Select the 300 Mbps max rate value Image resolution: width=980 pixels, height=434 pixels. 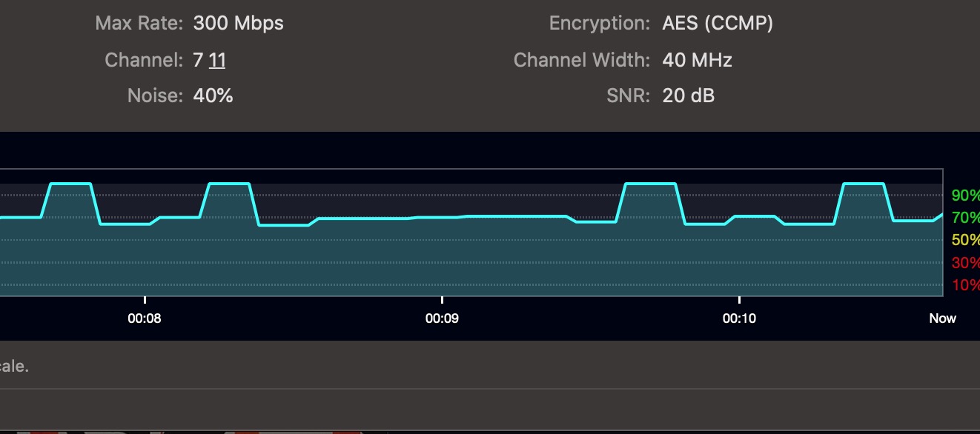point(239,23)
